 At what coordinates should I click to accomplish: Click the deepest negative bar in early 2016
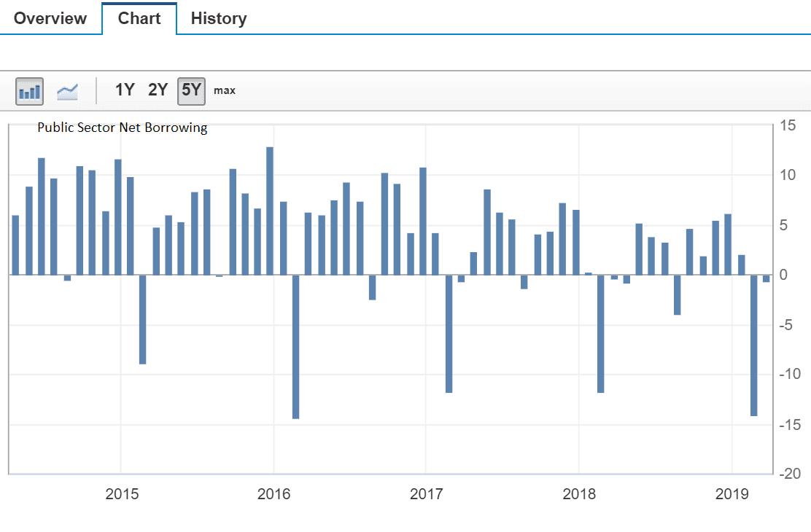296,346
